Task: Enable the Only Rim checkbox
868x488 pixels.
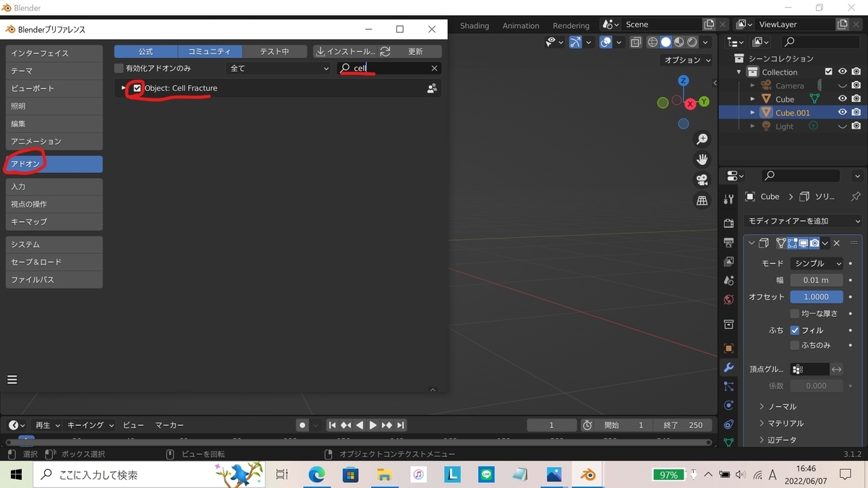Action: (795, 346)
